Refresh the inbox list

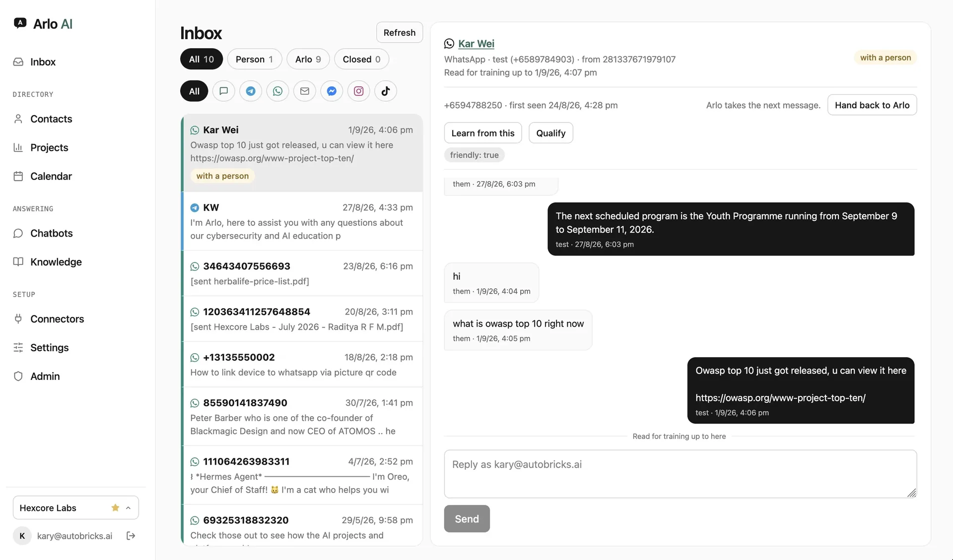point(400,32)
